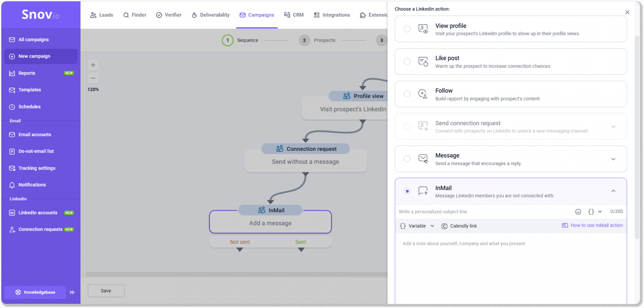Viewport: 644px width, 308px height.
Task: Open Templates in sidebar
Action: pyautogui.click(x=41, y=90)
